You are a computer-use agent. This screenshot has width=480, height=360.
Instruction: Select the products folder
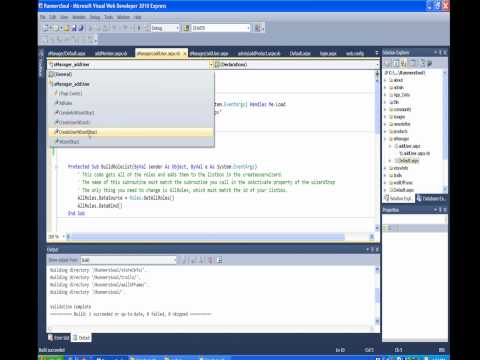click(x=398, y=132)
